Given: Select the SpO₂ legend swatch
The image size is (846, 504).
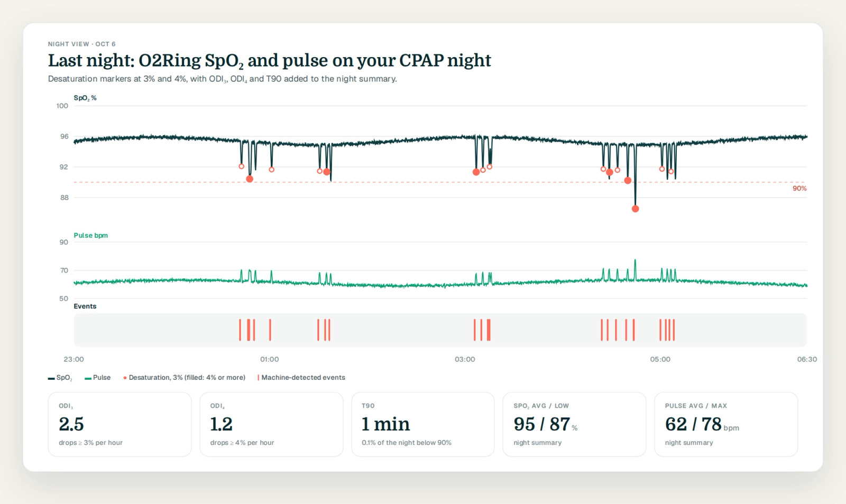Looking at the screenshot, I should tap(51, 378).
